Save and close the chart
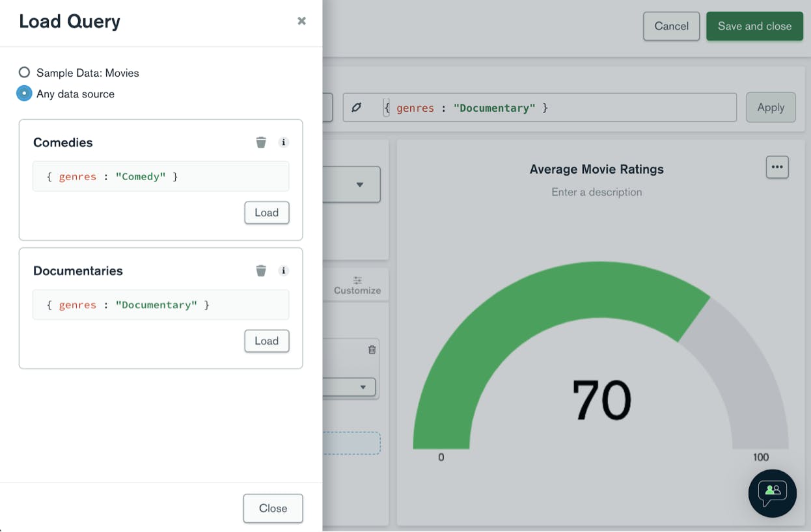Image resolution: width=811 pixels, height=532 pixels. point(754,26)
